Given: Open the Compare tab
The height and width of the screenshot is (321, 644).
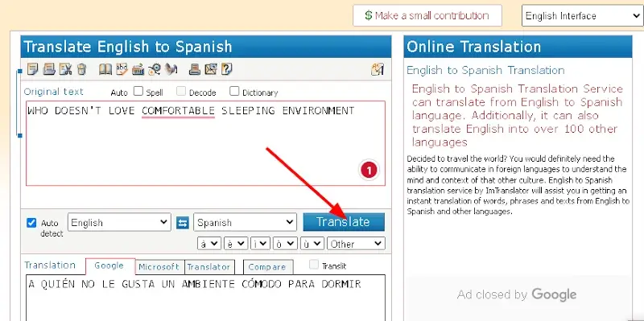Looking at the screenshot, I should (268, 267).
